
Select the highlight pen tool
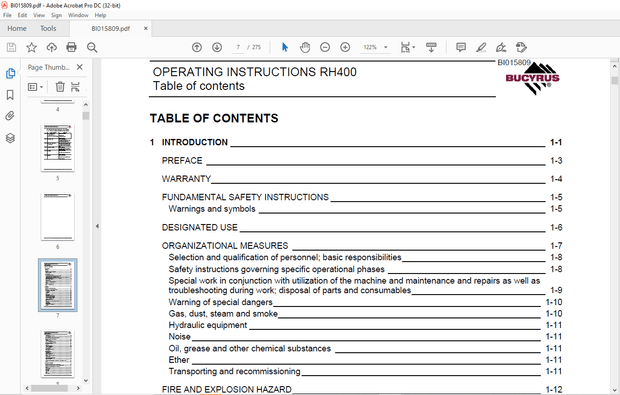pos(481,47)
